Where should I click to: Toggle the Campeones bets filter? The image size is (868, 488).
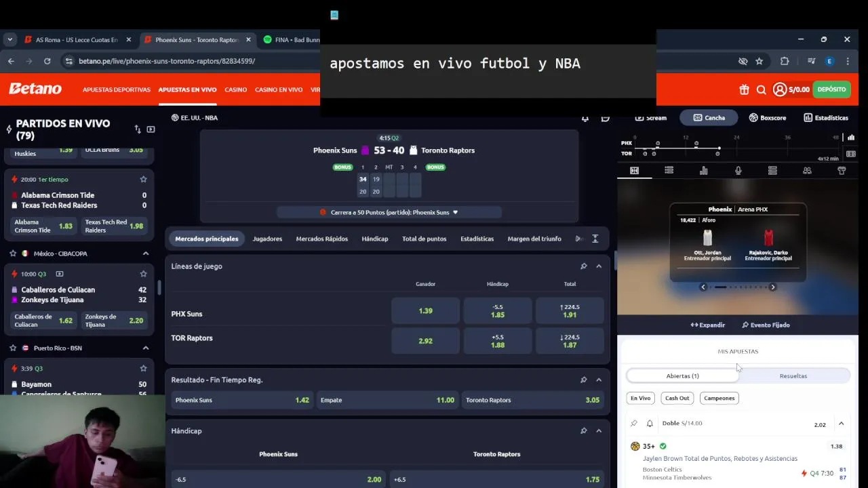pos(719,399)
